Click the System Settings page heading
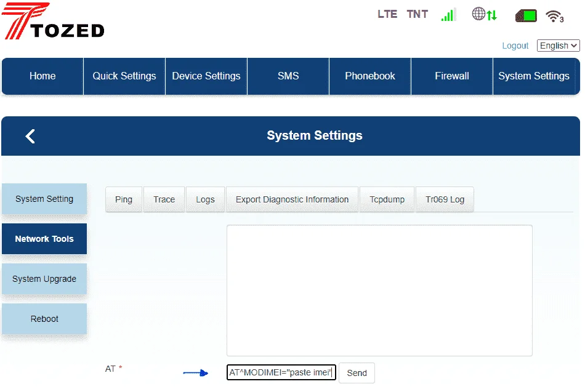585x392 pixels. click(x=315, y=136)
